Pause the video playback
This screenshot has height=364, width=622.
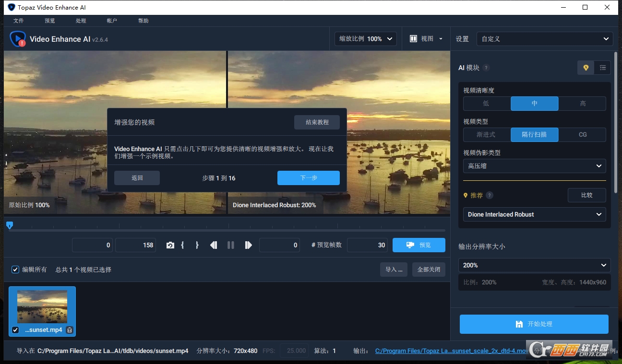[x=231, y=245]
